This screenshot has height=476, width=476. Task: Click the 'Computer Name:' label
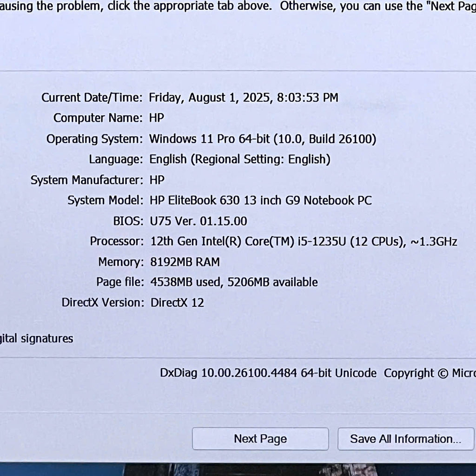pos(98,118)
